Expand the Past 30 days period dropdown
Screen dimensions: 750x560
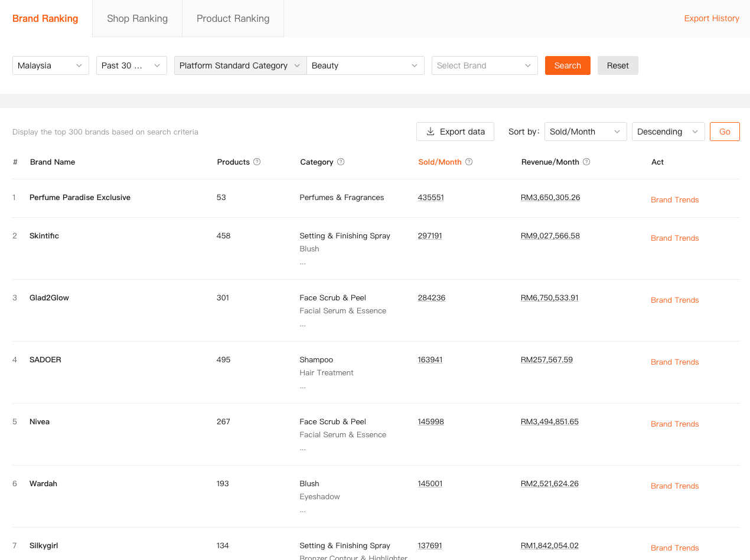coord(131,66)
